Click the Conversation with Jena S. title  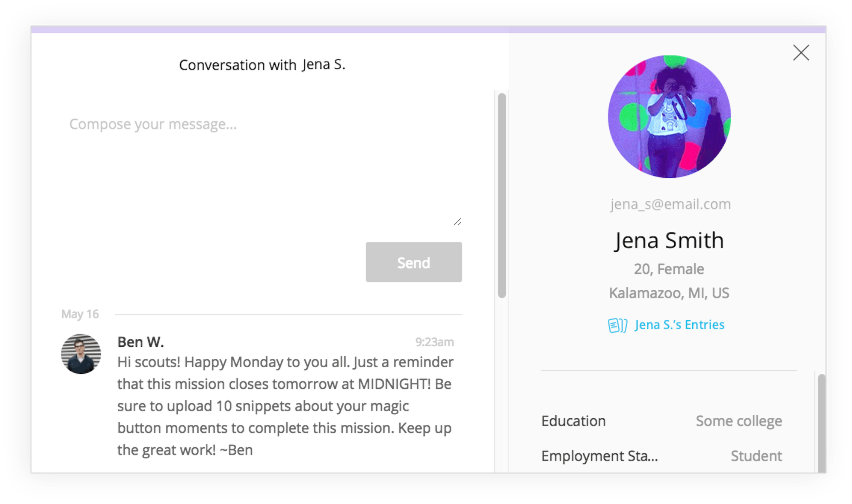pyautogui.click(x=262, y=65)
